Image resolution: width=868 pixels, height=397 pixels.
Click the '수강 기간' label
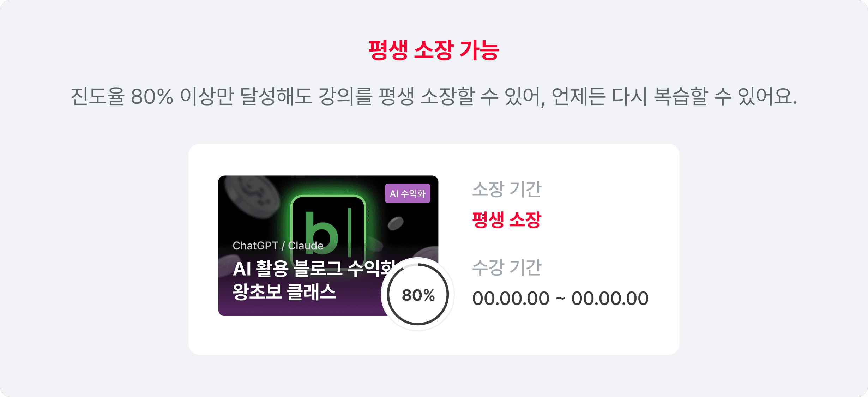point(507,267)
